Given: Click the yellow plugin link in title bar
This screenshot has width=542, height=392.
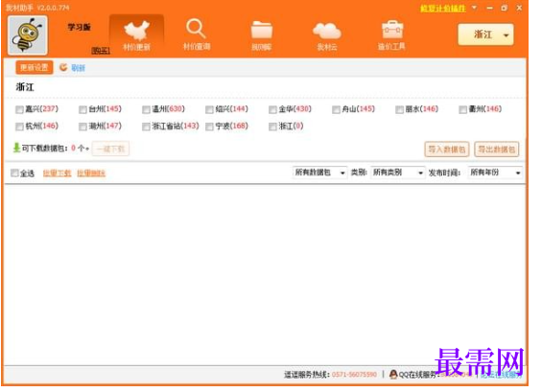Looking at the screenshot, I should pos(443,9).
